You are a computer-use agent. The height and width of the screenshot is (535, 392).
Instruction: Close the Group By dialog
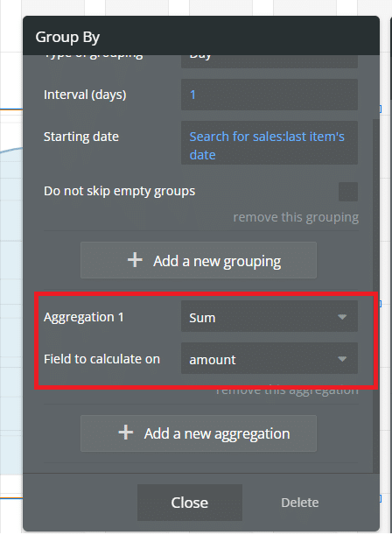coord(190,503)
